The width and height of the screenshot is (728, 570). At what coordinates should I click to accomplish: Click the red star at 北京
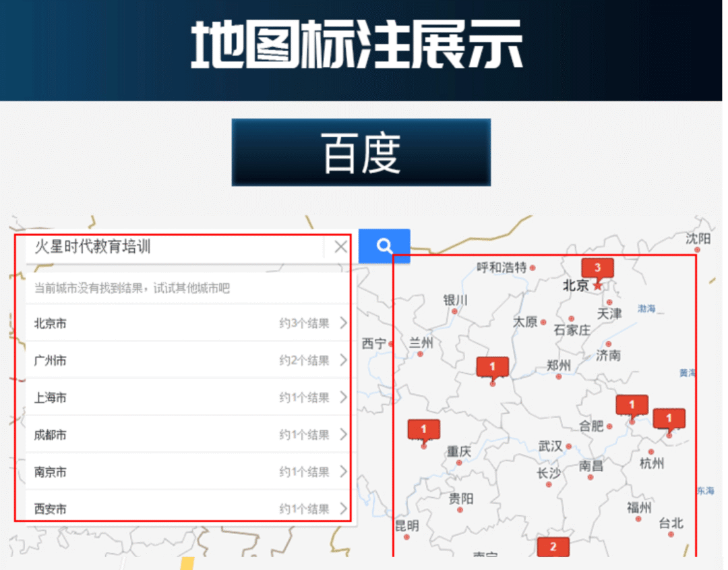coord(597,285)
